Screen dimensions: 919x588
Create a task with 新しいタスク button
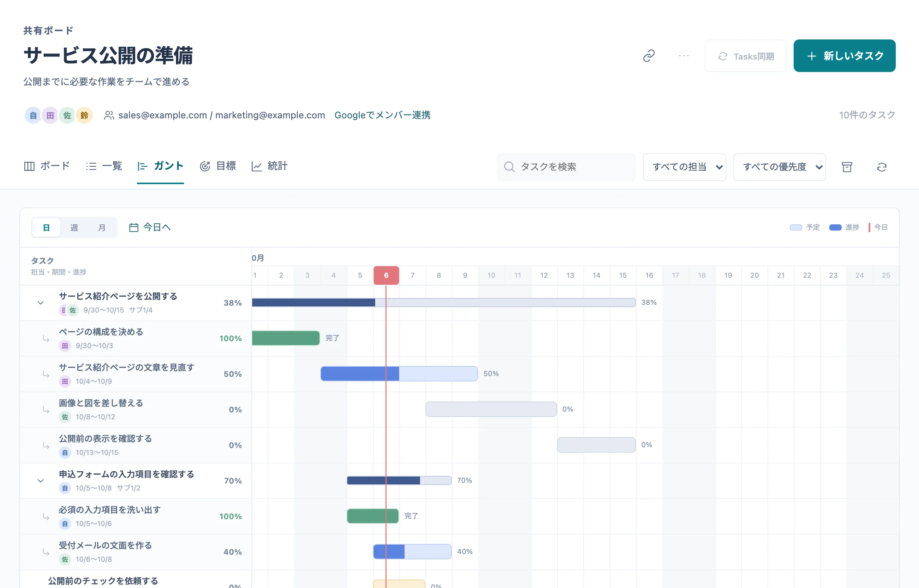click(845, 56)
